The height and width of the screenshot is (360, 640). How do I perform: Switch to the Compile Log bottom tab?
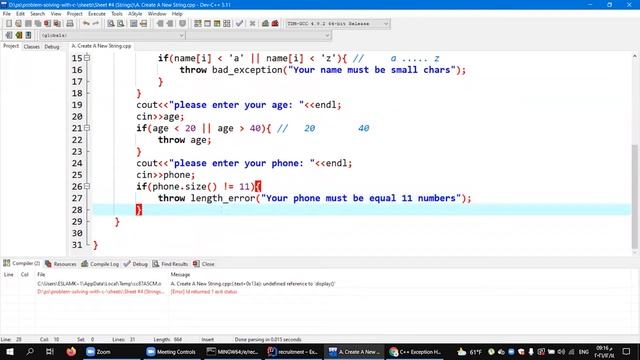100,264
